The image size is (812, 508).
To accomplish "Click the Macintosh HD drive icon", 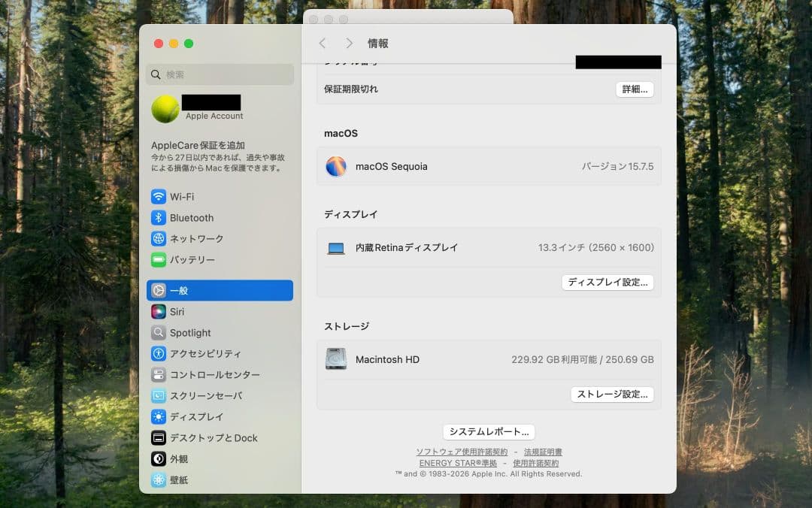I will tap(336, 359).
